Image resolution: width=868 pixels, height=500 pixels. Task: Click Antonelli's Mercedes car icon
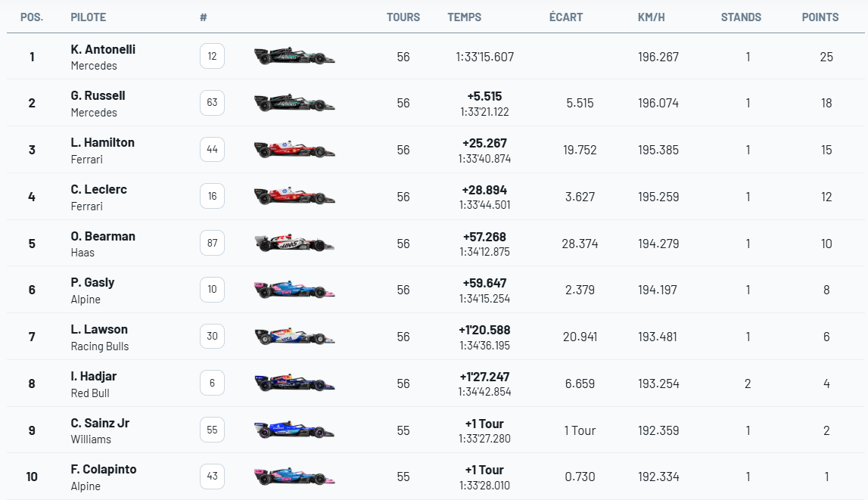pos(294,57)
